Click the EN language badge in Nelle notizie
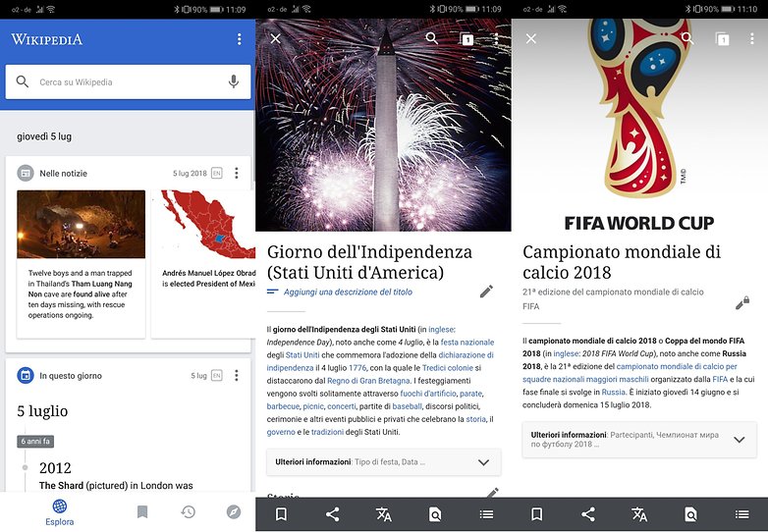The width and height of the screenshot is (768, 532). point(216,173)
